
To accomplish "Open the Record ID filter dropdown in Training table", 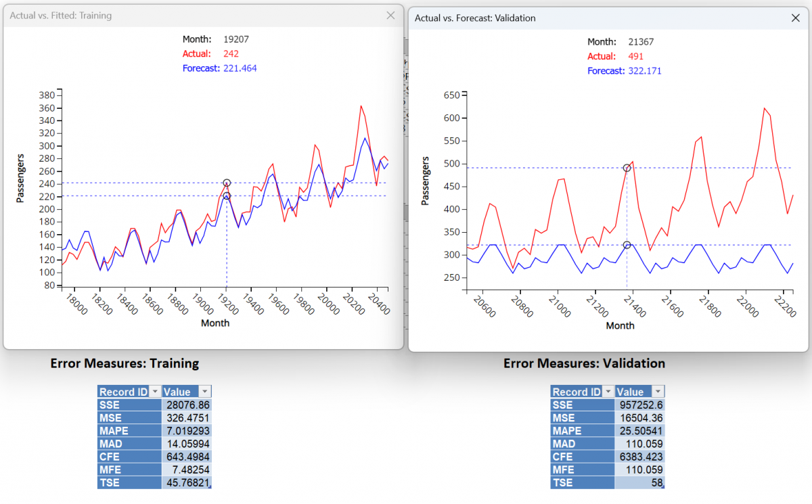I will [x=156, y=391].
